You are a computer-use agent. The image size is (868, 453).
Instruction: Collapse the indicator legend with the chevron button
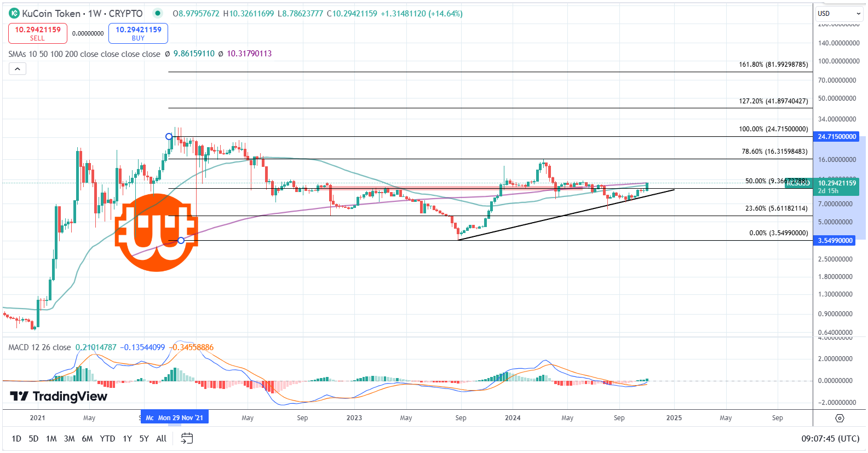[18, 69]
